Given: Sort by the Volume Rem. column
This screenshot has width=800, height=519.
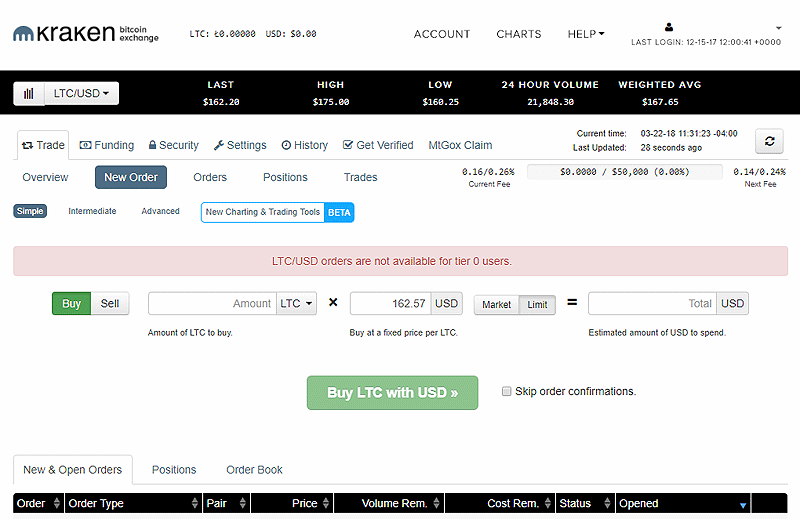Looking at the screenshot, I should pos(389,503).
